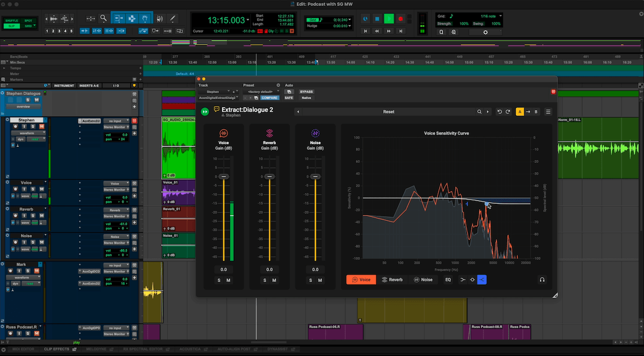The width and height of the screenshot is (644, 356).
Task: Click the headphones listen icon
Action: [542, 279]
